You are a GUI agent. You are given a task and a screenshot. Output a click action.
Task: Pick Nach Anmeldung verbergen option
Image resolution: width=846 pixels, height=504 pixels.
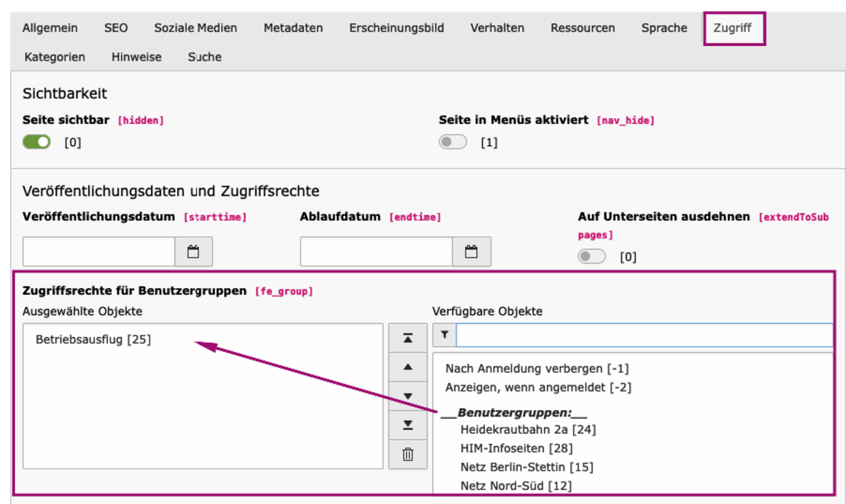pos(537,368)
